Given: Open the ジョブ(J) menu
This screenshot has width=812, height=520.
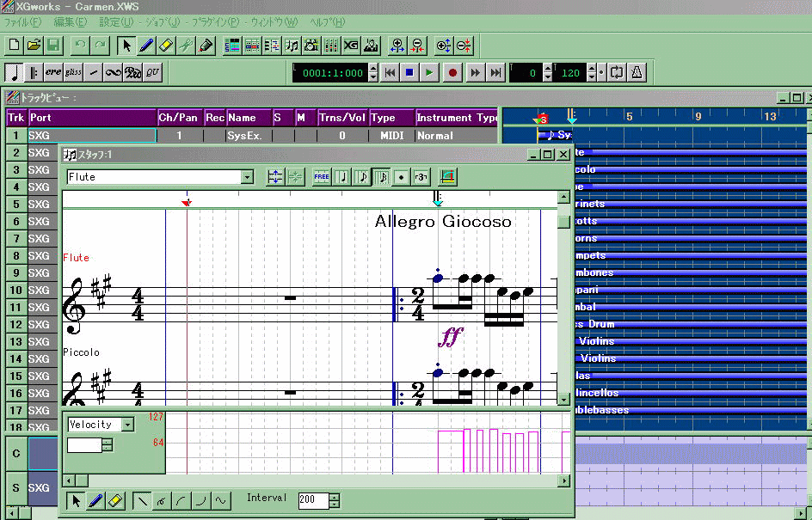Looking at the screenshot, I should tap(162, 22).
